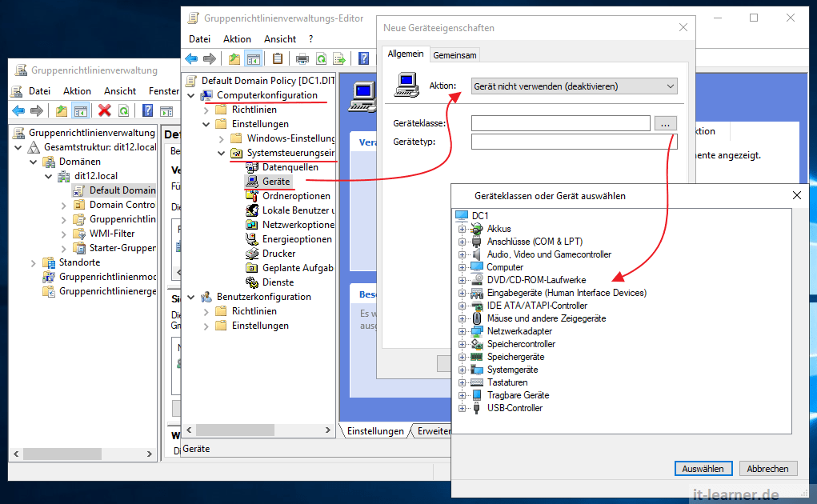817x504 pixels.
Task: Click the help question mark in Editor toolbar
Action: pos(364,59)
